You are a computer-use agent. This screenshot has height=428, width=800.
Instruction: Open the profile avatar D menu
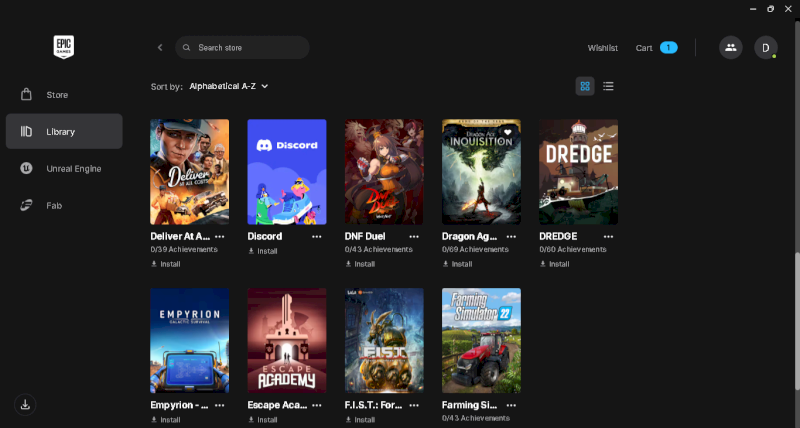(766, 47)
